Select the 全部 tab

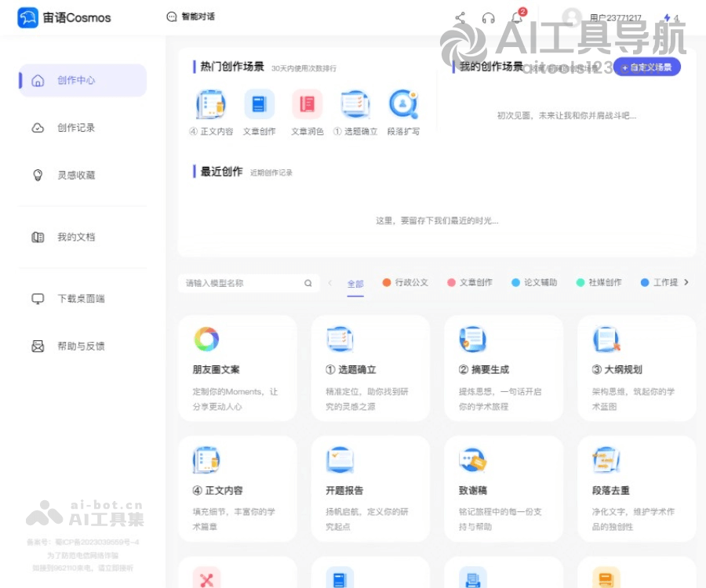coord(355,284)
